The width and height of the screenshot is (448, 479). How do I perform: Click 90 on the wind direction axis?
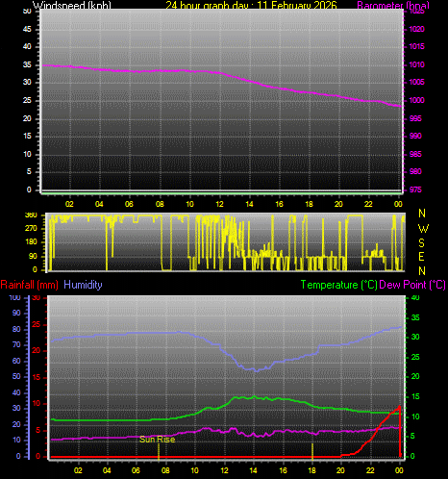[x=33, y=256]
